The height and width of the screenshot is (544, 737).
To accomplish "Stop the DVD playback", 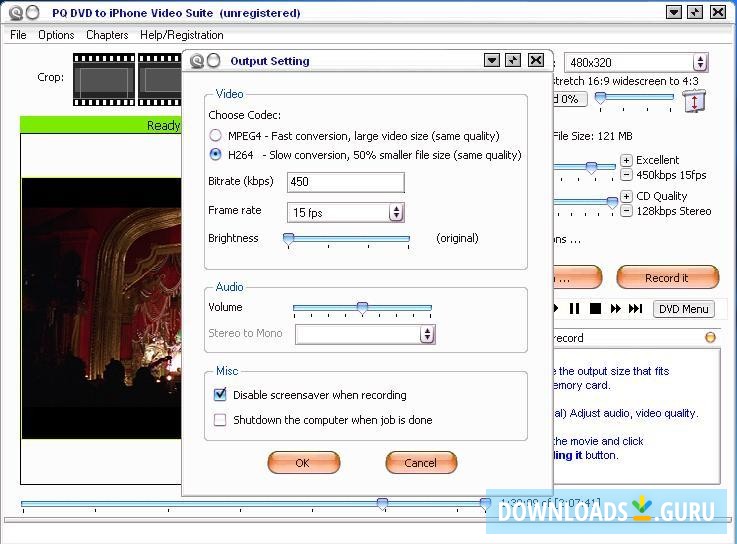I will click(x=595, y=308).
